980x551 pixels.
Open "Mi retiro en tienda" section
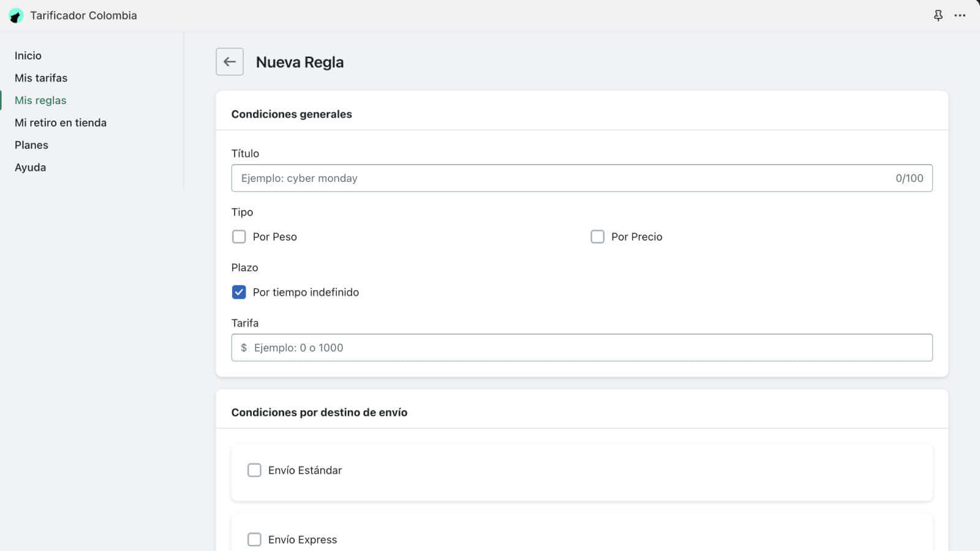click(60, 122)
